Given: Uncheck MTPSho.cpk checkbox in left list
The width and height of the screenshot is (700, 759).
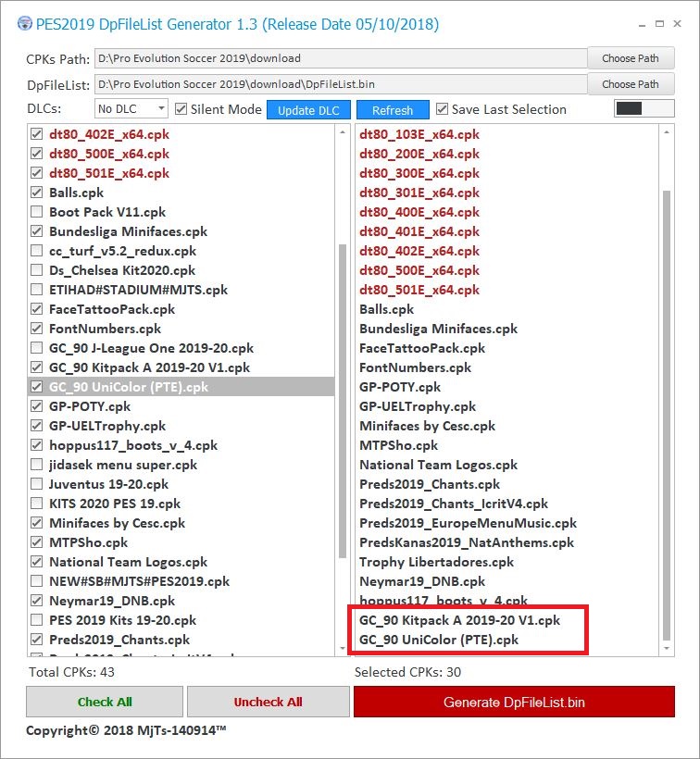Looking at the screenshot, I should click(36, 541).
